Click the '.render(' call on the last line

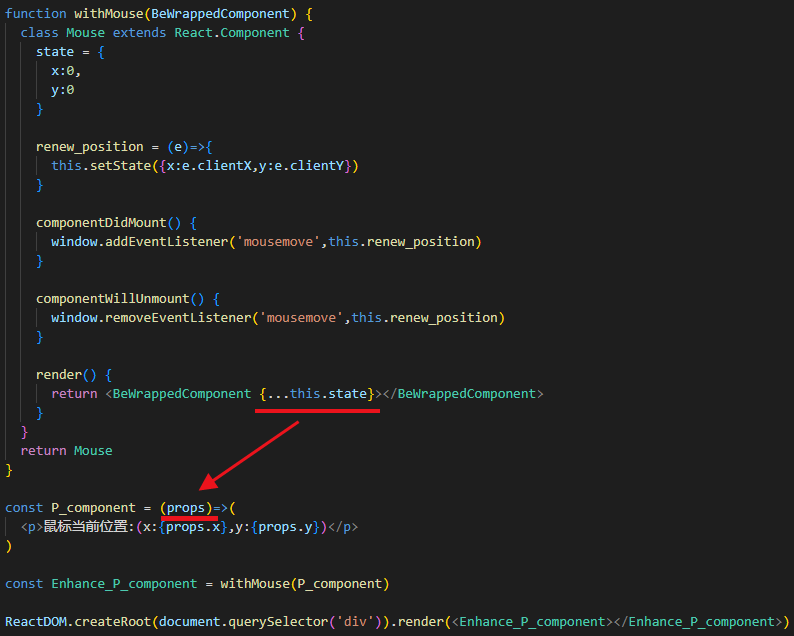[x=420, y=622]
